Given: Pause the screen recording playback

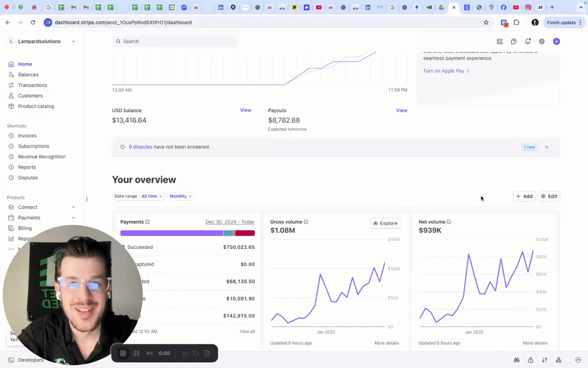Looking at the screenshot, I should pos(136,353).
